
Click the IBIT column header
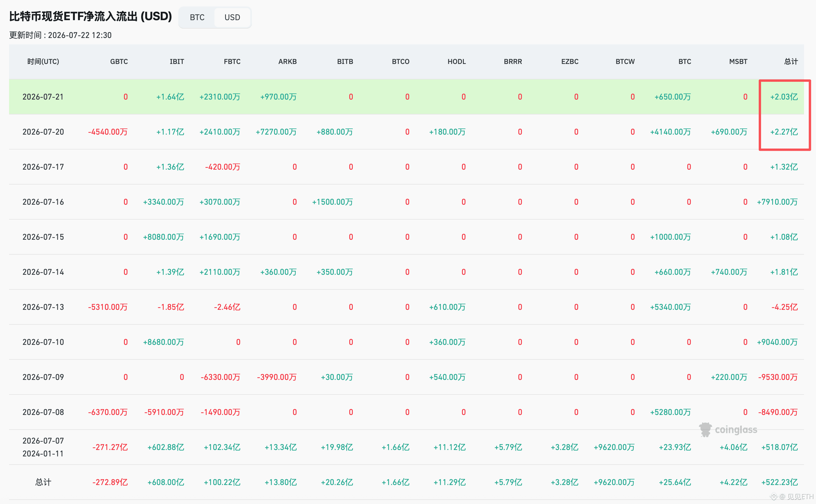coord(177,62)
